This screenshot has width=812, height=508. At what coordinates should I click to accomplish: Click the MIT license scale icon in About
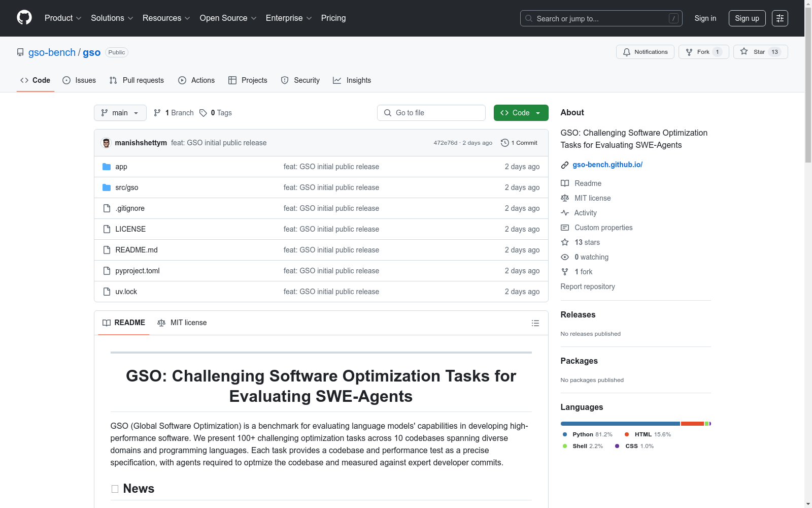coord(565,198)
